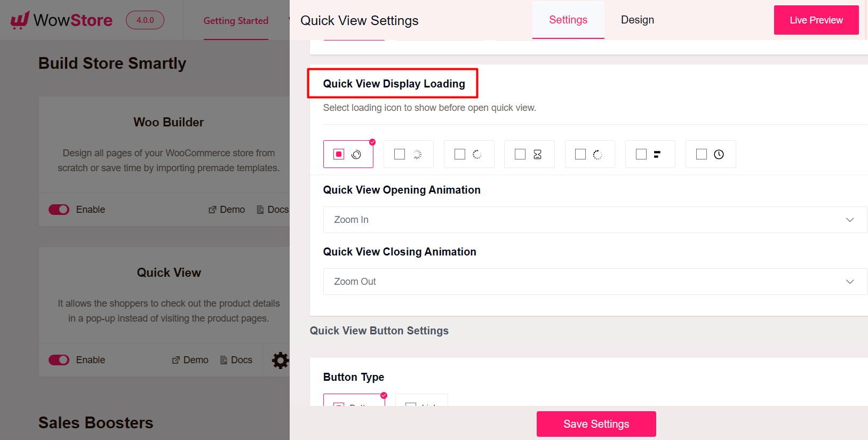Expand the Quick View Closing Animation dropdown

coord(595,282)
